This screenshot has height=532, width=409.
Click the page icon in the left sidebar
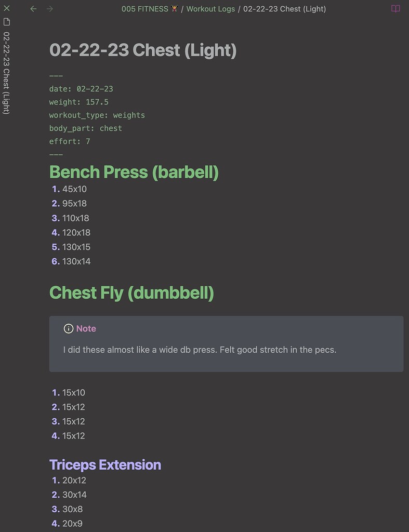6,23
